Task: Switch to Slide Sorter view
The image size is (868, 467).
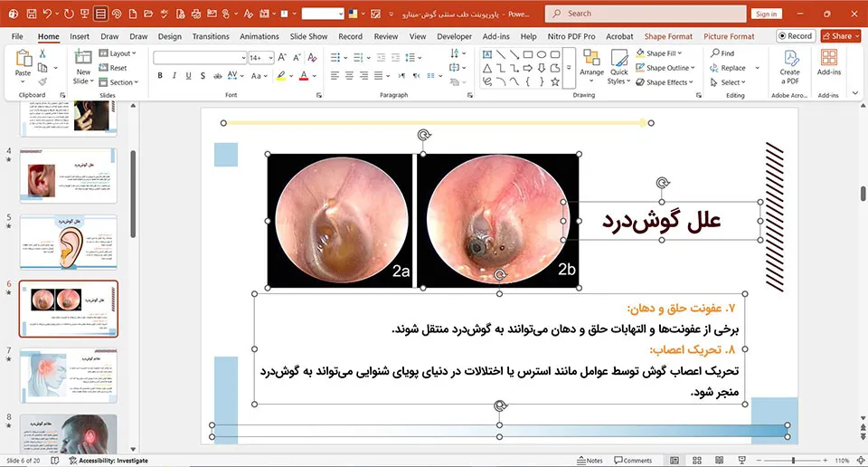Action: (697, 461)
